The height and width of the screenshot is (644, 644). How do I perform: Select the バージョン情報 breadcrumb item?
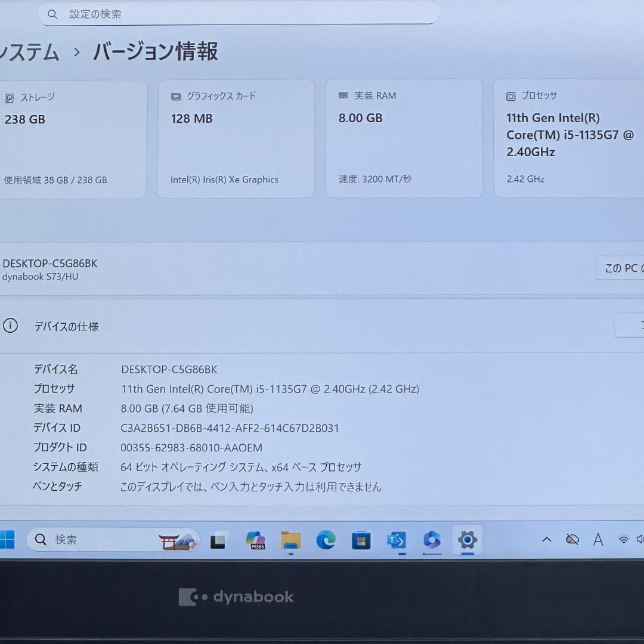pos(155,52)
